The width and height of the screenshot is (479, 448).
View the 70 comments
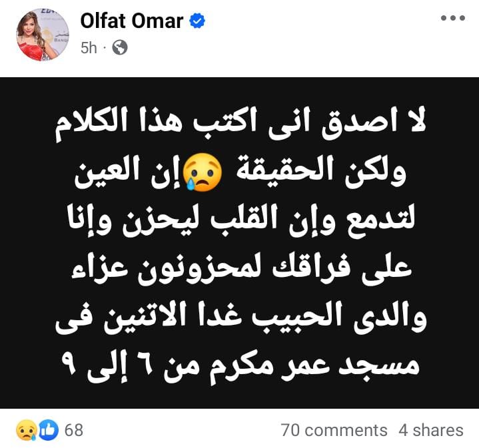click(334, 430)
